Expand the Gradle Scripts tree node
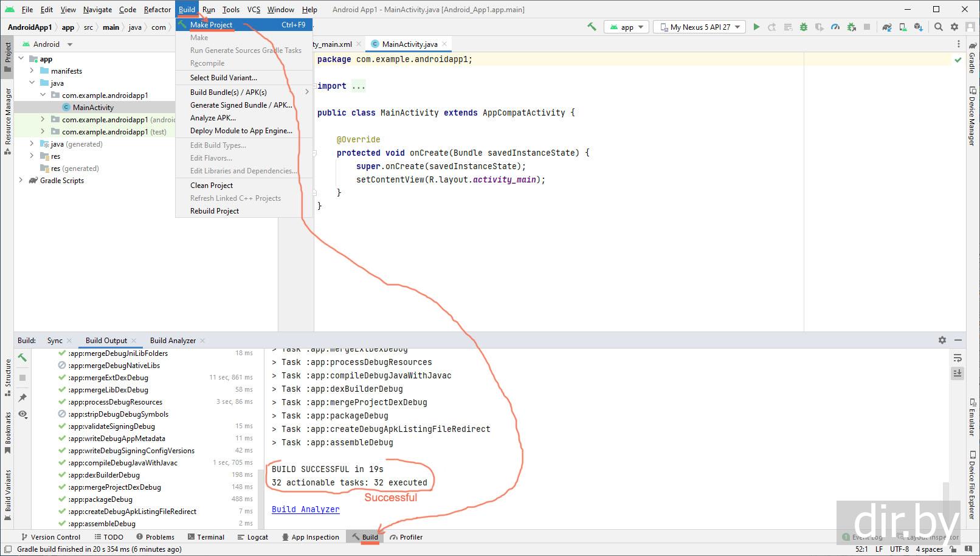 point(21,181)
